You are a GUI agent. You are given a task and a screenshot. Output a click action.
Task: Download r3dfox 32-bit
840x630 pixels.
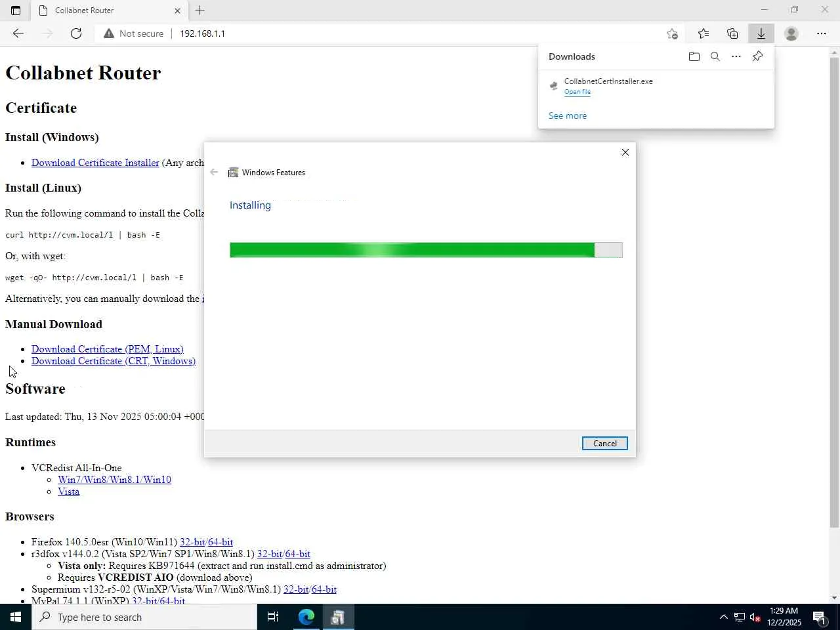tap(269, 554)
